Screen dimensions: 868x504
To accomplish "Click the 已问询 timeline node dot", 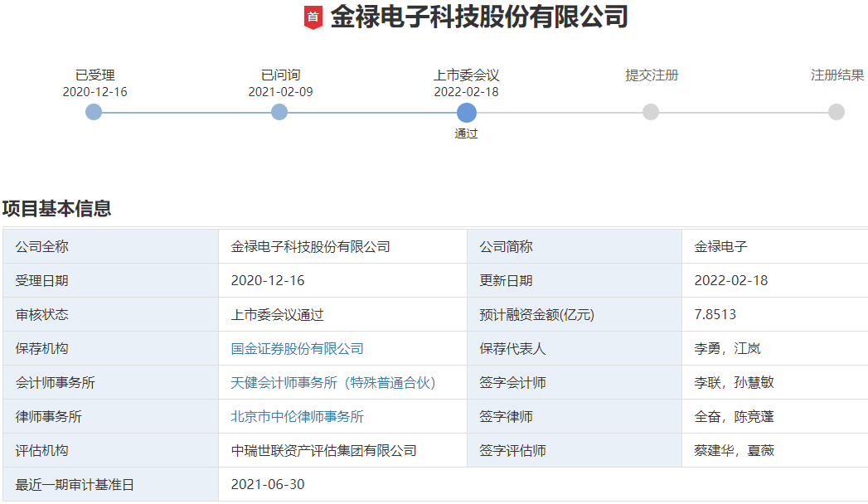I will (x=279, y=112).
